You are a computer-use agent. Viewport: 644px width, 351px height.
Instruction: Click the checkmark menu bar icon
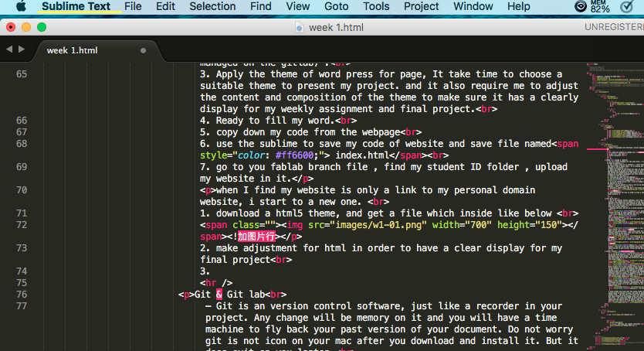point(627,6)
